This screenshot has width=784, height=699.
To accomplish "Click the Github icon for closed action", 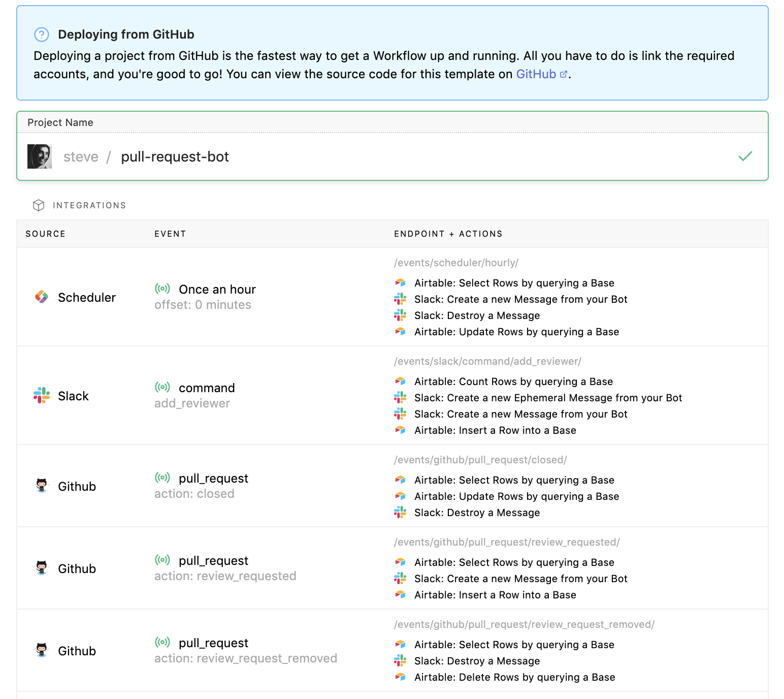I will click(x=42, y=486).
